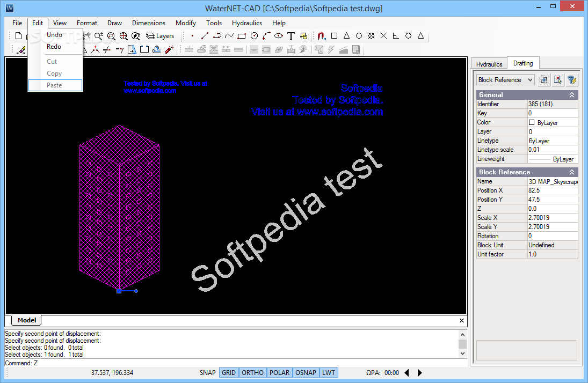Open the Modify menu
The width and height of the screenshot is (588, 383).
(x=186, y=23)
